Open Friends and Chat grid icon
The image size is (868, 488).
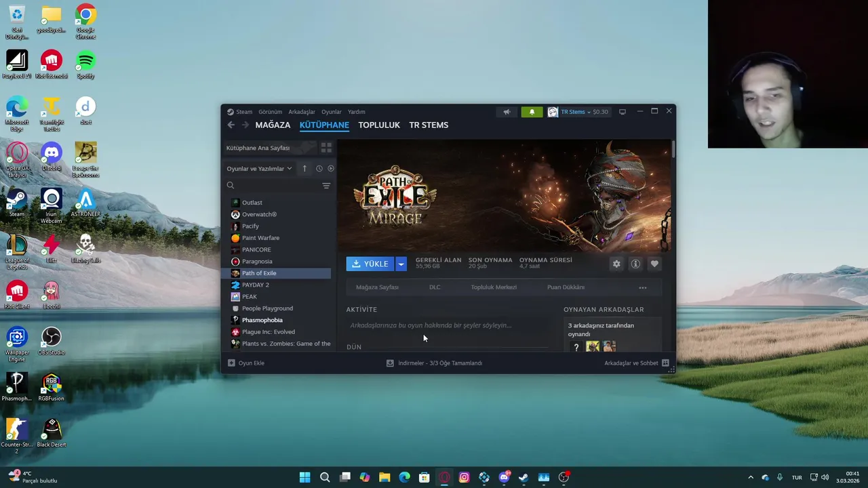tap(665, 363)
